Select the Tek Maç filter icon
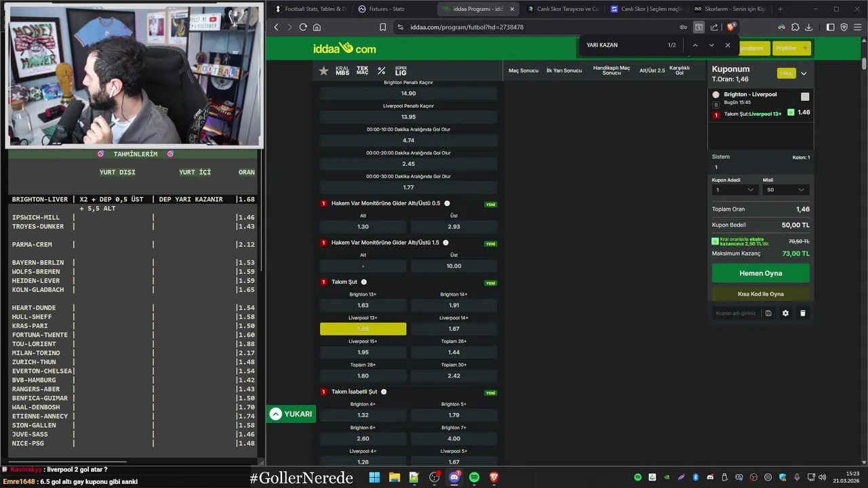This screenshot has height=488, width=868. point(362,70)
